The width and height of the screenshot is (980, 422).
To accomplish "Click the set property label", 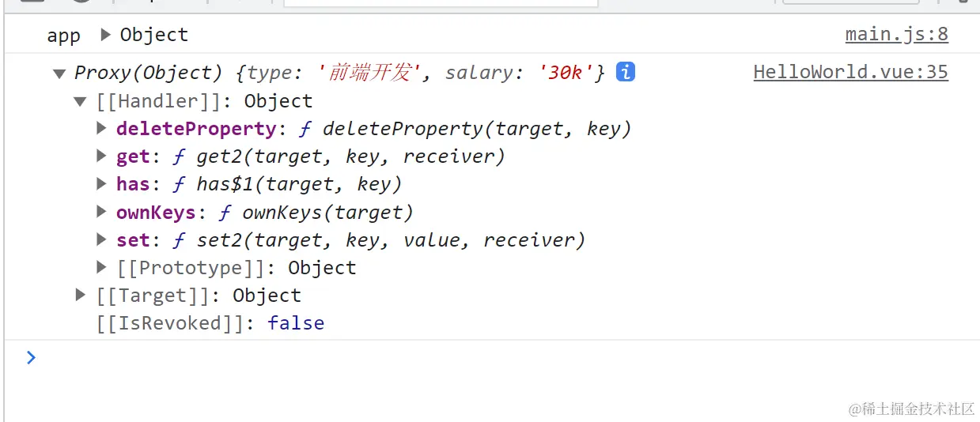I will click(133, 239).
